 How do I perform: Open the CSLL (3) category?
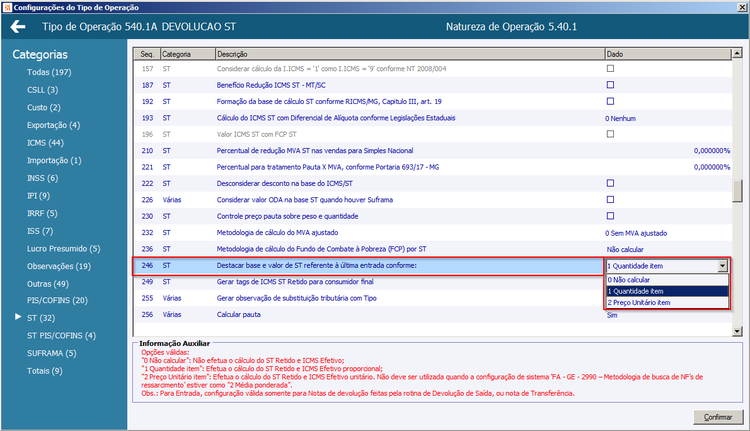[x=43, y=90]
